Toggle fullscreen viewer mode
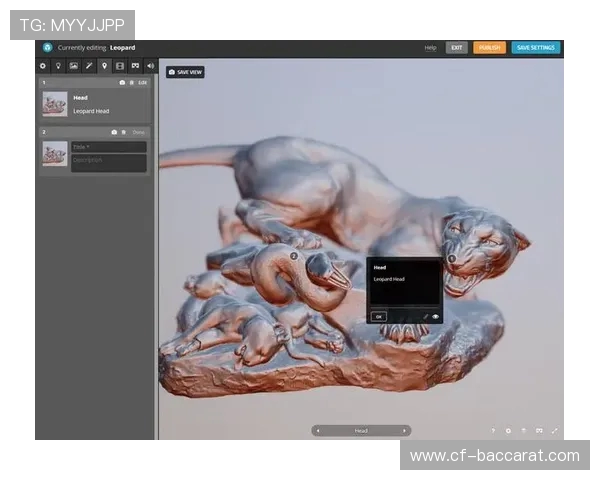Screen dimensions: 600x480 pos(554,431)
